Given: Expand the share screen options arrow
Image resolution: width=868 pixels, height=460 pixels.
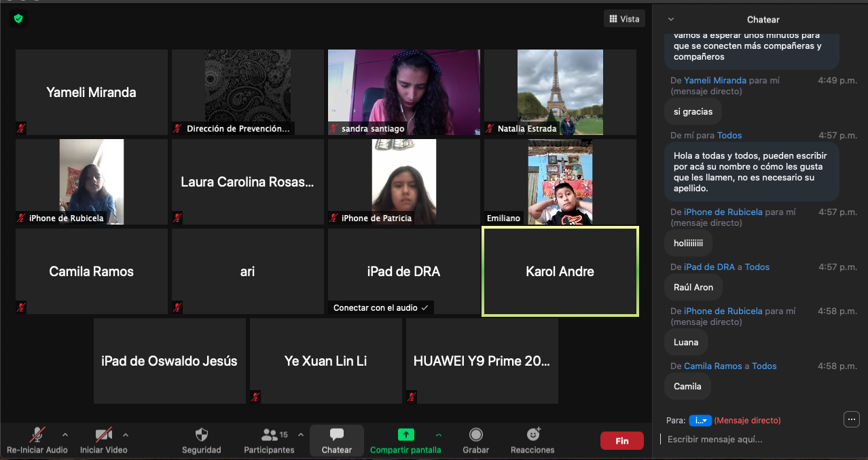Looking at the screenshot, I should coord(439,435).
